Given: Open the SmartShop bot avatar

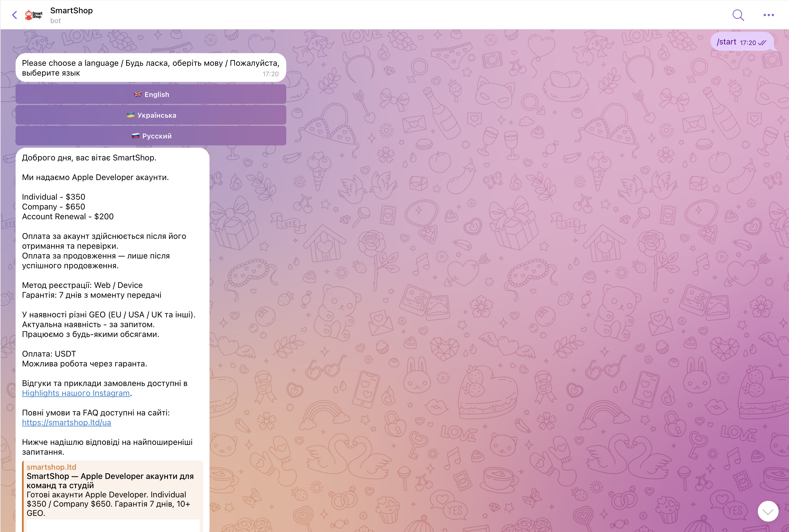Looking at the screenshot, I should [33, 15].
